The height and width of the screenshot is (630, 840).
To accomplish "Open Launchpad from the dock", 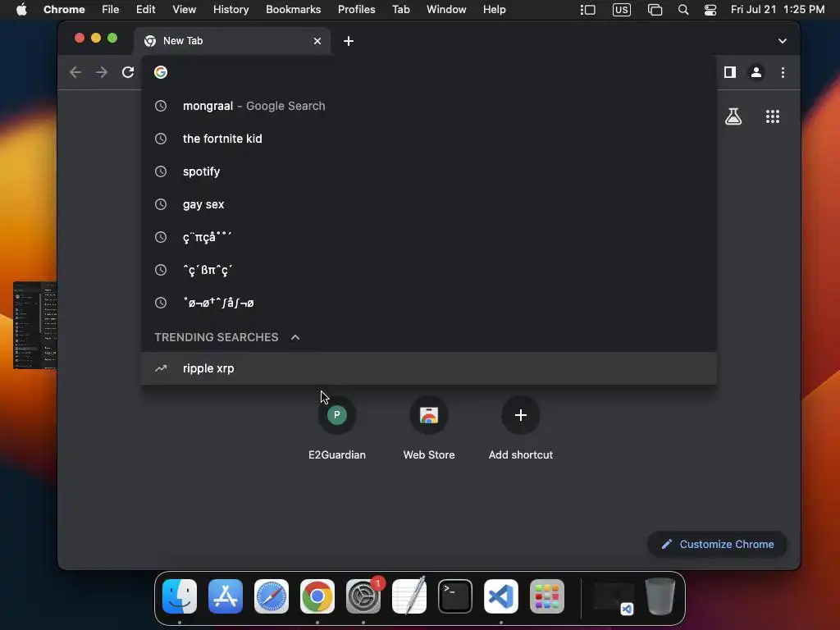I will coord(547,596).
